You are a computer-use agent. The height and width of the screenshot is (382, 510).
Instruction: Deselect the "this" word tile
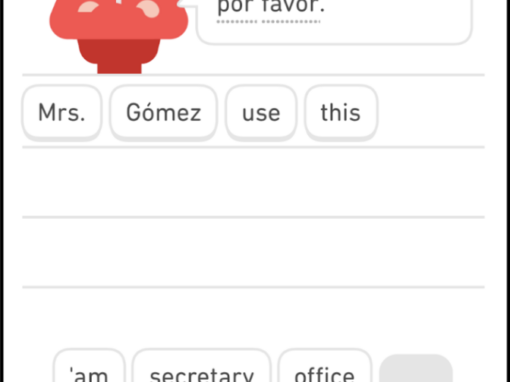341,112
